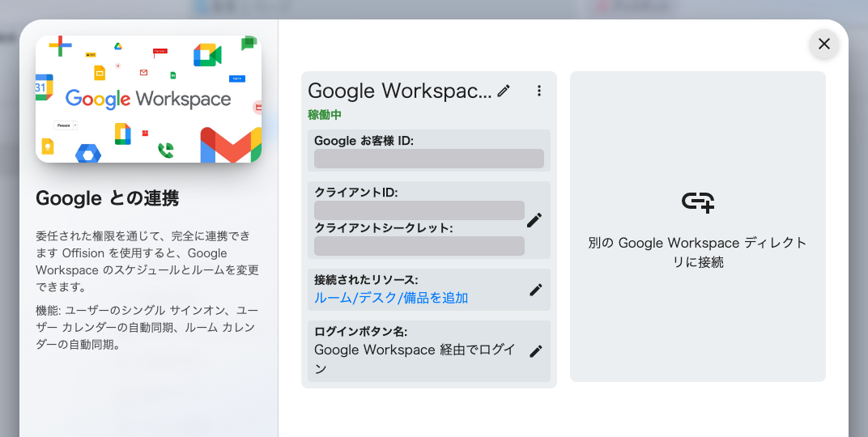Image resolution: width=868 pixels, height=437 pixels.
Task: Click the クライアントシークレット value field
Action: (419, 246)
